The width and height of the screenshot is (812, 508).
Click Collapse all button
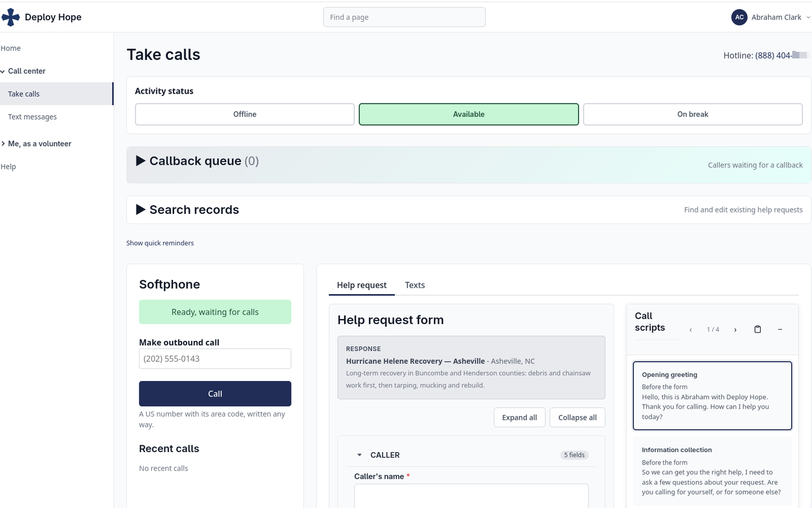tap(577, 418)
